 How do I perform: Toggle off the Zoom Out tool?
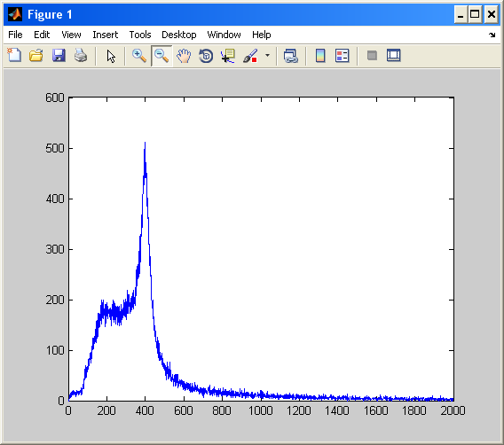tap(161, 56)
